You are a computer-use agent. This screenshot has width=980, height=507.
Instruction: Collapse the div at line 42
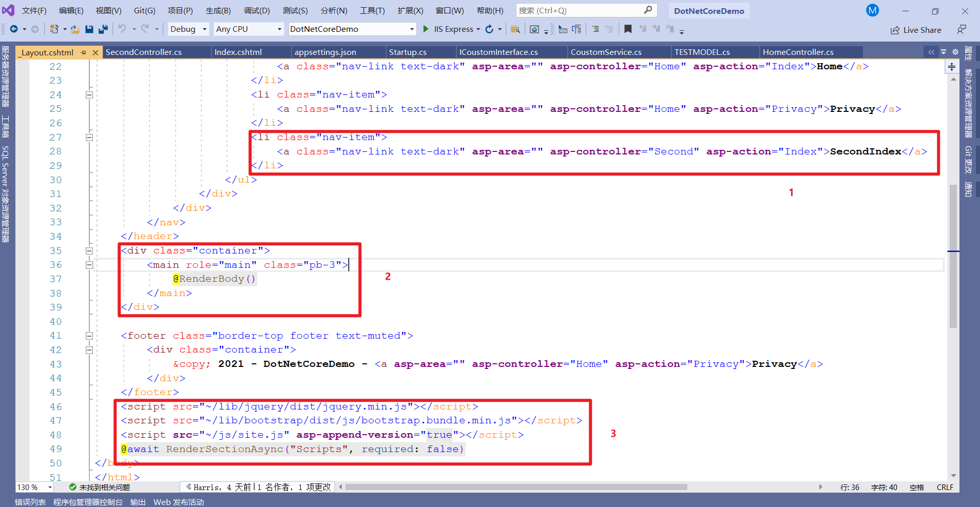tap(89, 350)
